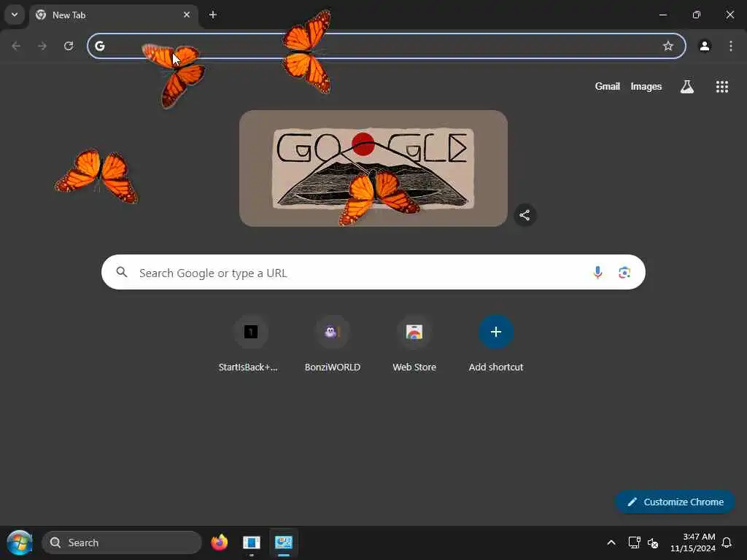Open Search Labs flask icon

(687, 87)
